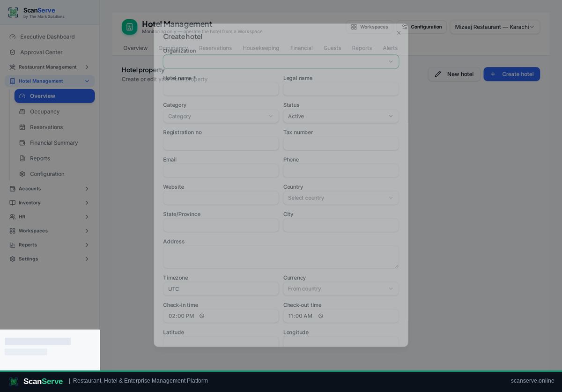Switch to the Reports tab in header
This screenshot has height=392, width=562.
coord(362,48)
